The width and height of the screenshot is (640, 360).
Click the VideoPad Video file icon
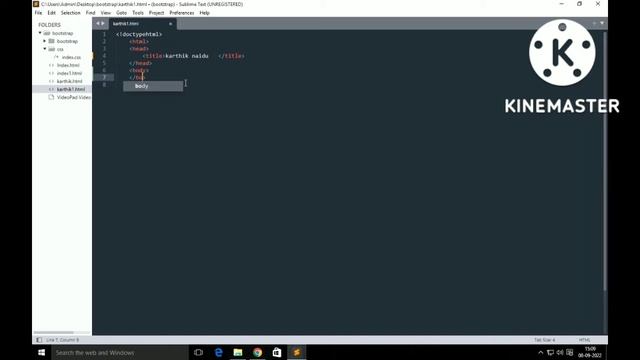[51, 97]
